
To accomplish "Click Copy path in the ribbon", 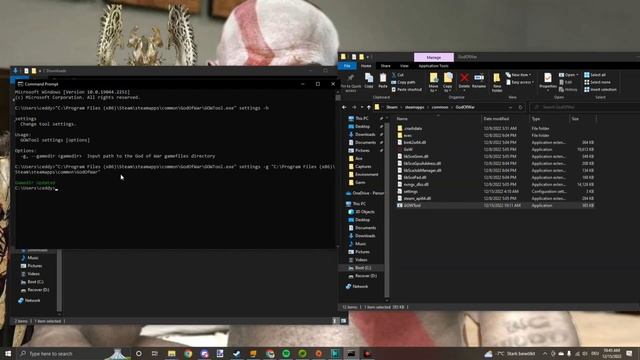I will pos(403,82).
